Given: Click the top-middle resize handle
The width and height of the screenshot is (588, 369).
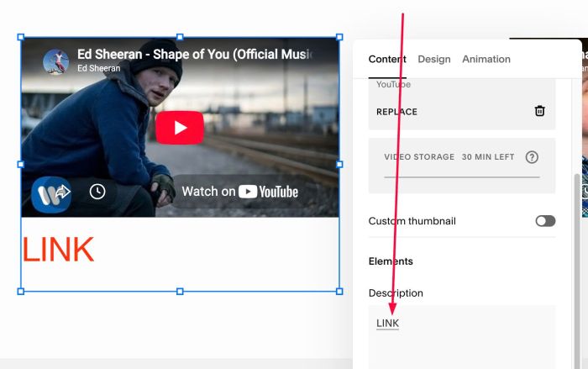Looking at the screenshot, I should click(x=180, y=37).
